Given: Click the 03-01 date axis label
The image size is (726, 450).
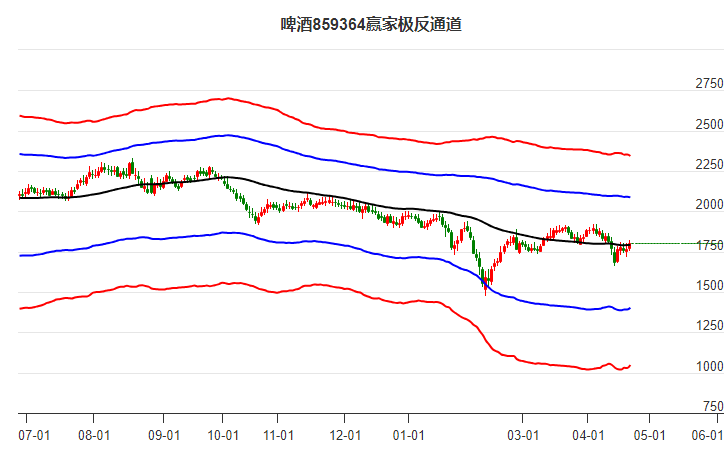Looking at the screenshot, I should point(523,436).
